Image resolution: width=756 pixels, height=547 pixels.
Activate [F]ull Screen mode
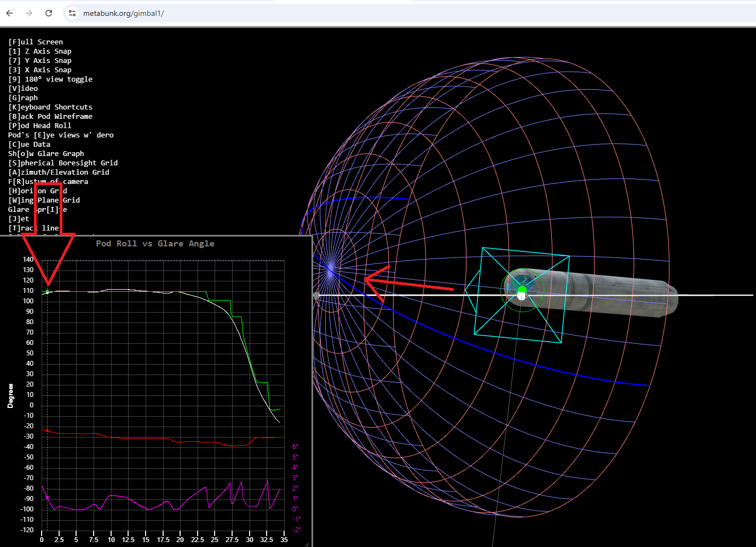point(36,42)
